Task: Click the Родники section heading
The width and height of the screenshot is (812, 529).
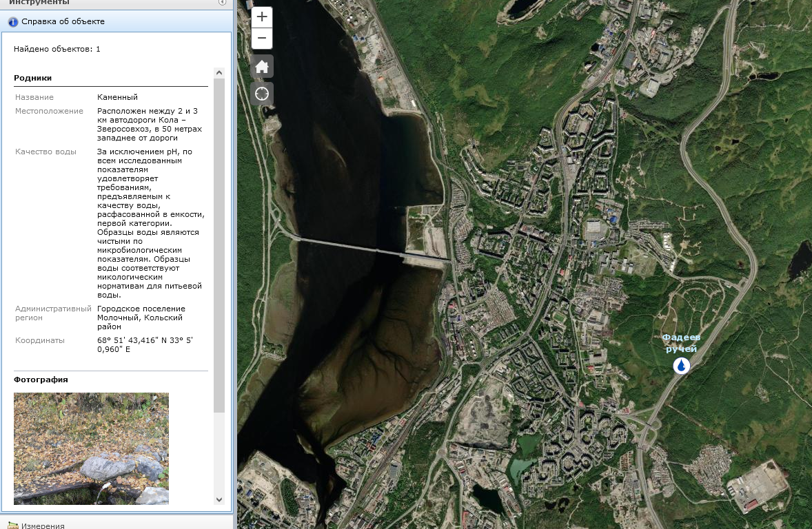Action: point(32,78)
